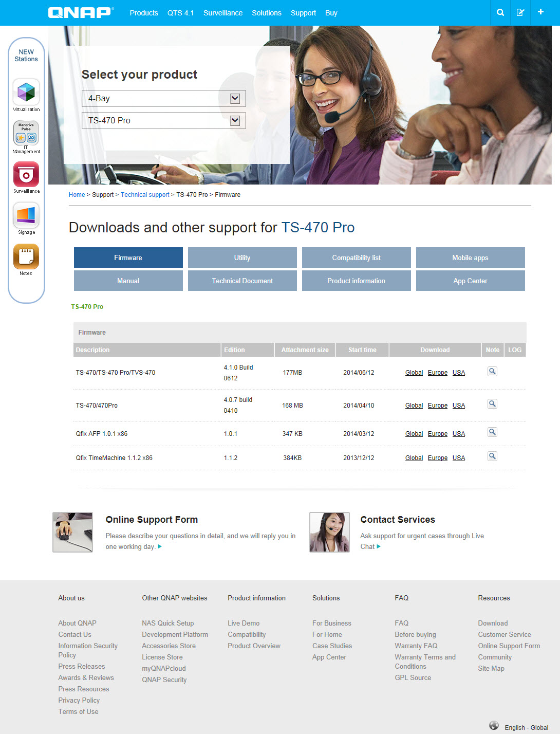The width and height of the screenshot is (560, 734).
Task: Download 4.0.7 build 0410 from USA
Action: click(459, 406)
